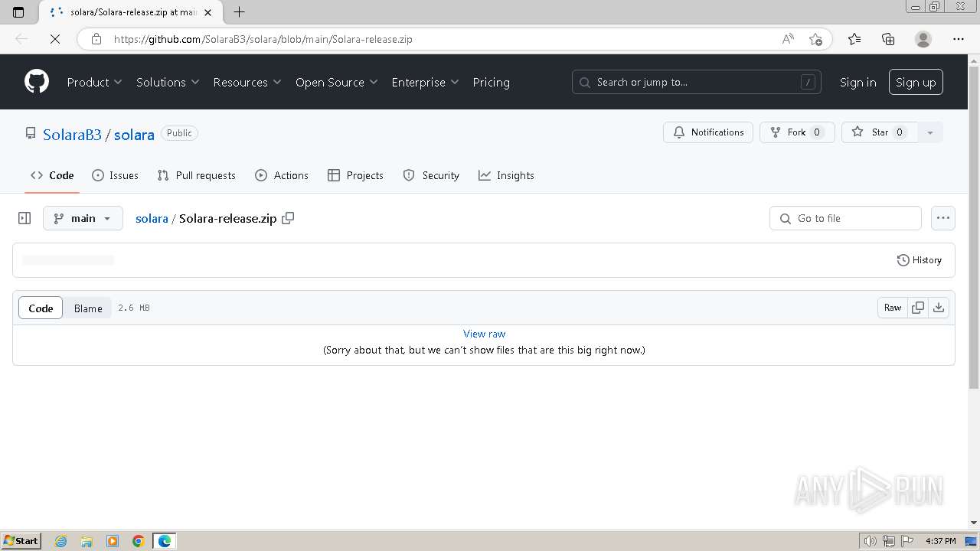Click the 4:37 PM clock
This screenshot has width=980, height=551.
(940, 541)
